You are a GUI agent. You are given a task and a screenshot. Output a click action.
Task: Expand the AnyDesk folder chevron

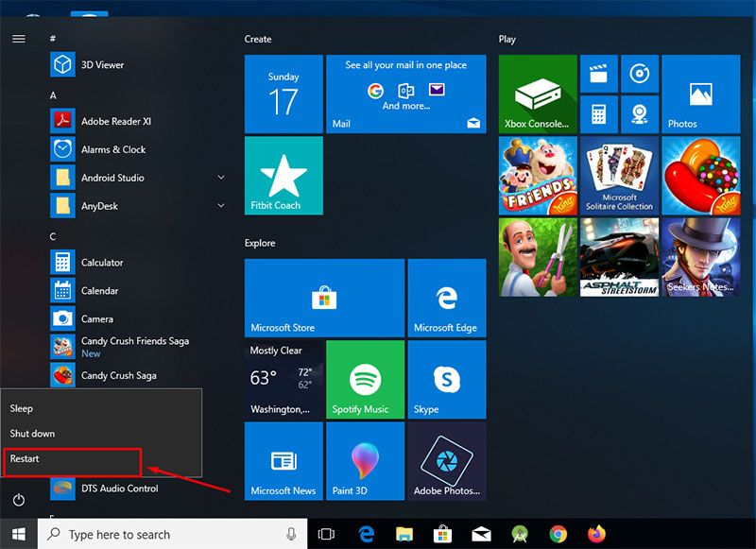tap(221, 206)
